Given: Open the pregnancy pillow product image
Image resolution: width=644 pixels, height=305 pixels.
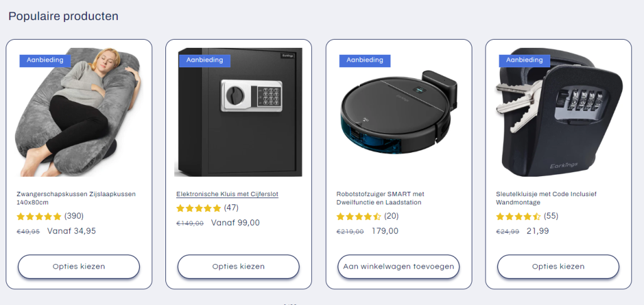Looking at the screenshot, I should click(78, 112).
